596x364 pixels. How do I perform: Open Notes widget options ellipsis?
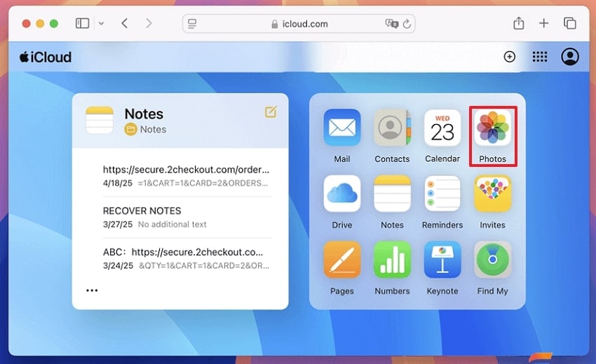point(92,290)
